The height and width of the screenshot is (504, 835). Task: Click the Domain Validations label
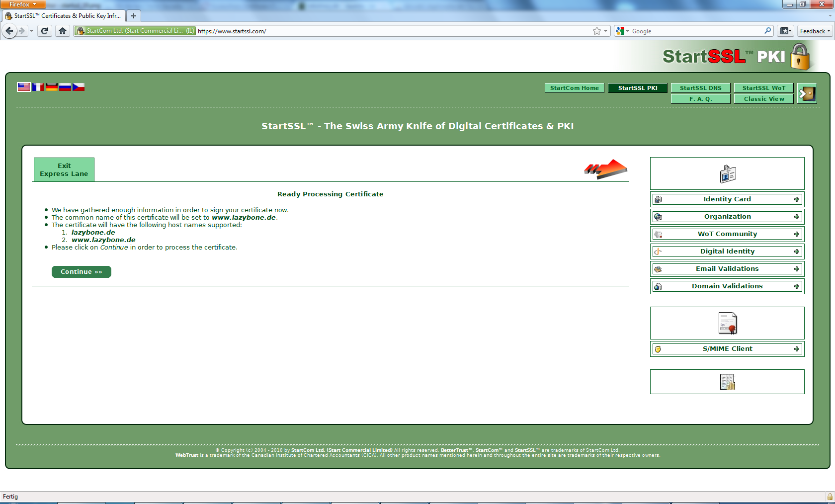pos(727,286)
